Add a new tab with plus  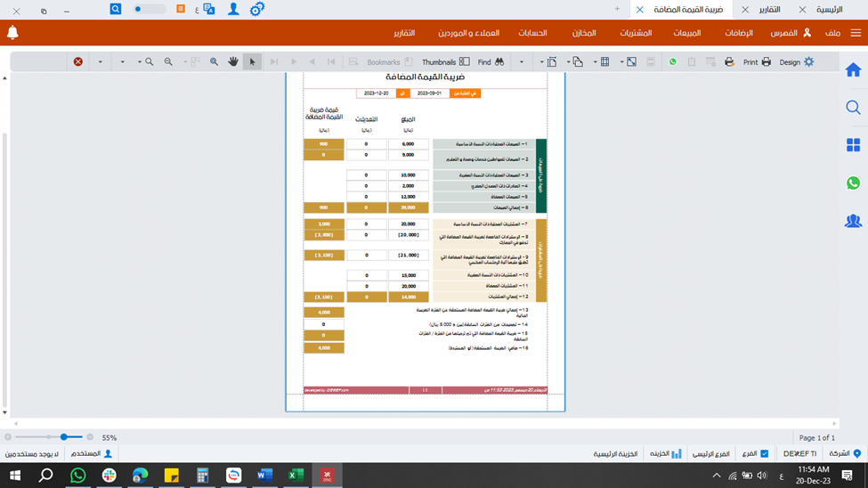click(617, 9)
